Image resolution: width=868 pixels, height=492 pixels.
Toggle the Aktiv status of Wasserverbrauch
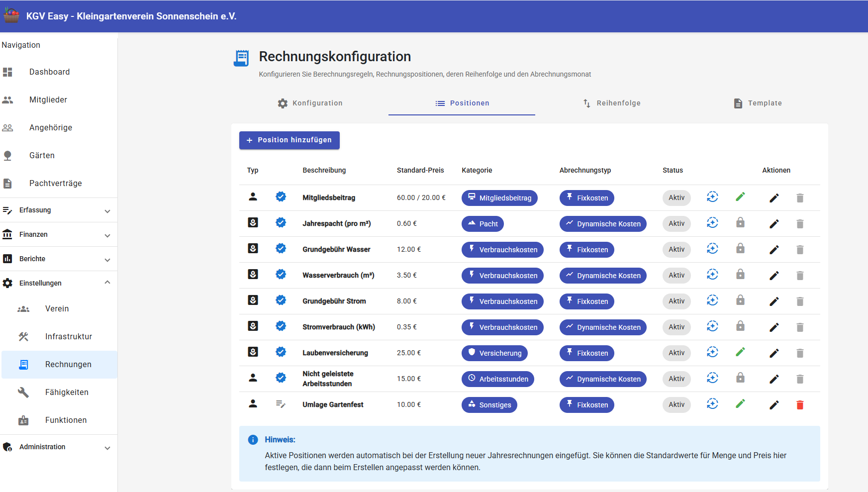pyautogui.click(x=676, y=275)
